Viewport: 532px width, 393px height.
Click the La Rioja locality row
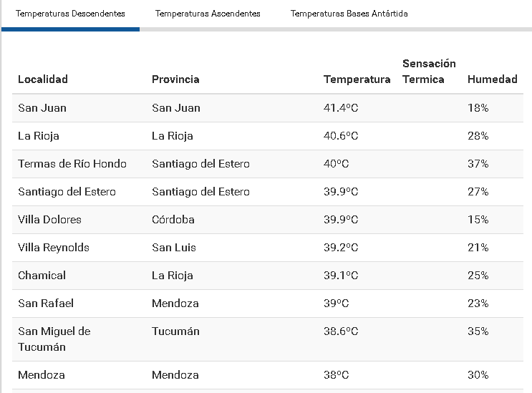(39, 136)
